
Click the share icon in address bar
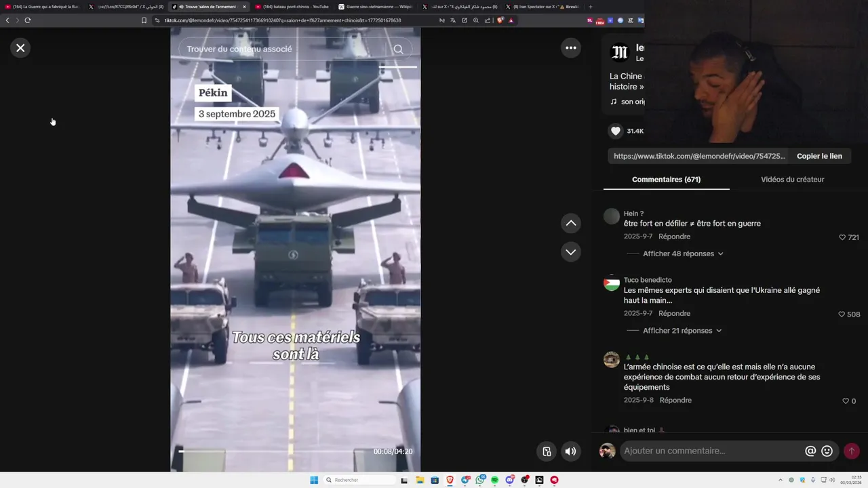pos(487,20)
